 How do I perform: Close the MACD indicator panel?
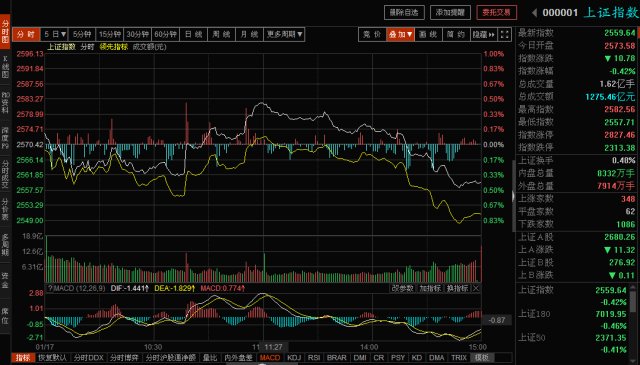476,288
